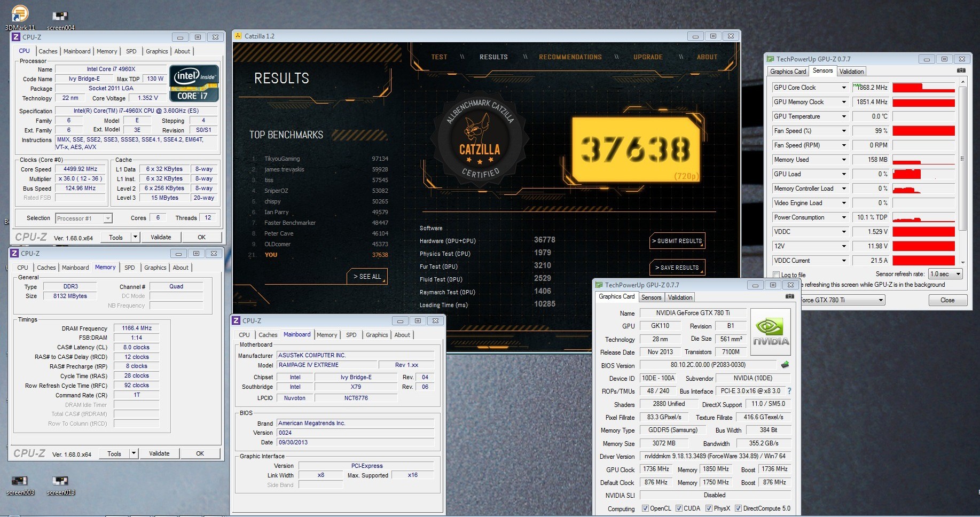Select the TikyouGaming benchmark row
Screen dimensions: 980x517
click(x=320, y=159)
